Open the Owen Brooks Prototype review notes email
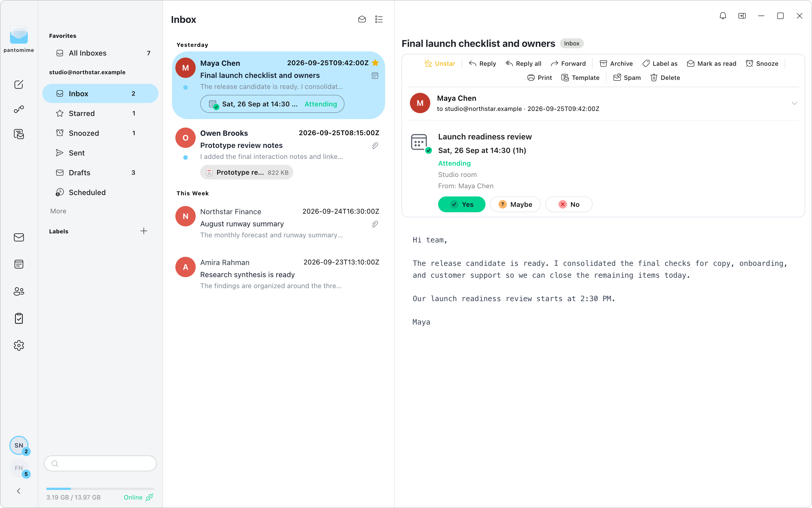 [x=278, y=154]
